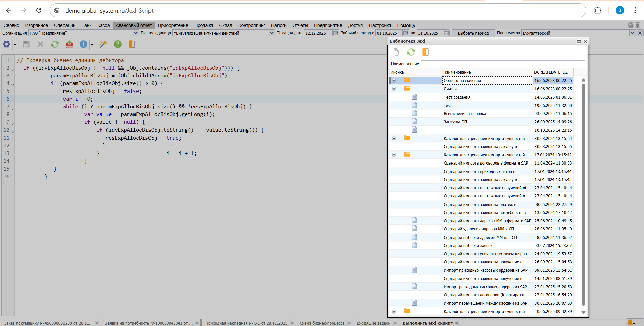Click the red book export icon

click(x=69, y=44)
